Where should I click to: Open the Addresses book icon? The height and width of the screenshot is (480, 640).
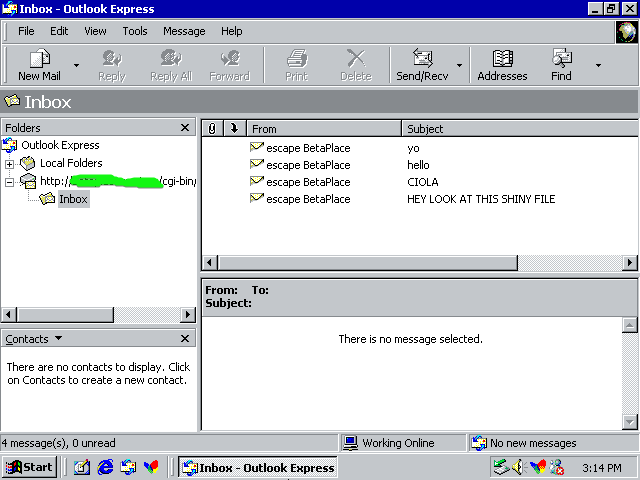coord(502,59)
